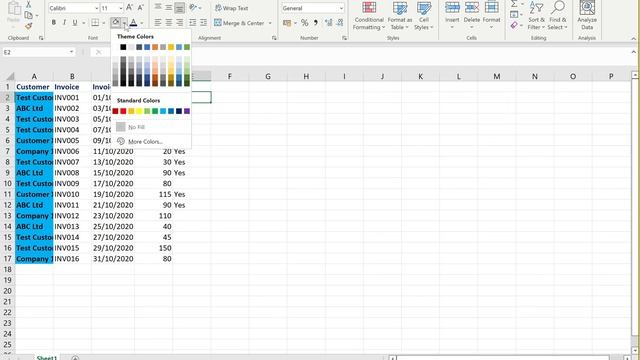Switch to the Sheet1 tab
This screenshot has width=640, height=360.
point(46,358)
